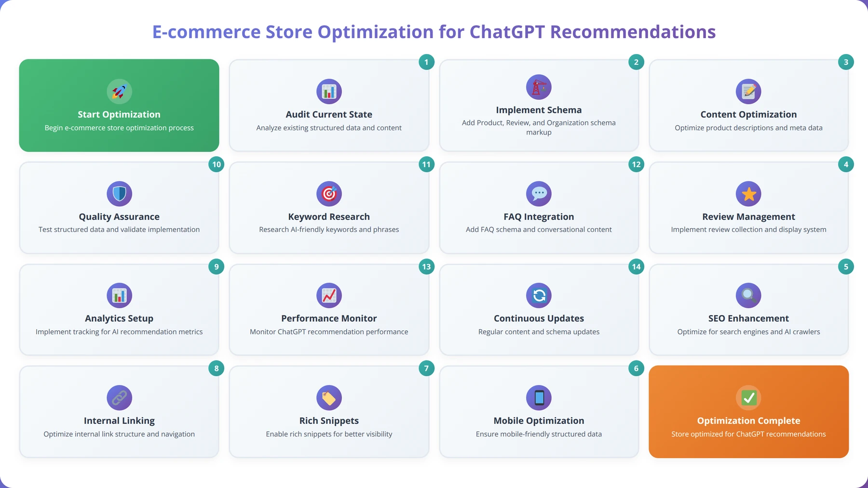The height and width of the screenshot is (488, 868).
Task: Click the star icon for Review Management
Action: click(x=748, y=193)
